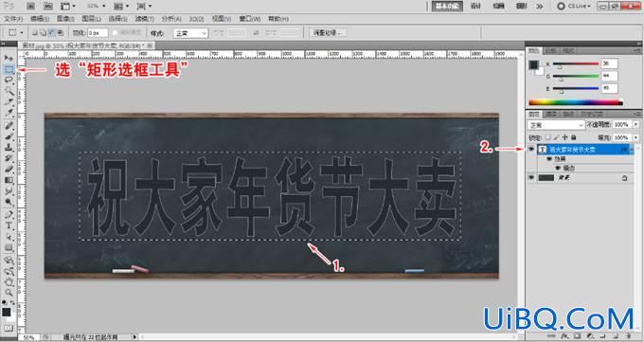
Task: Select the Path Selection tool
Action: coord(9,237)
